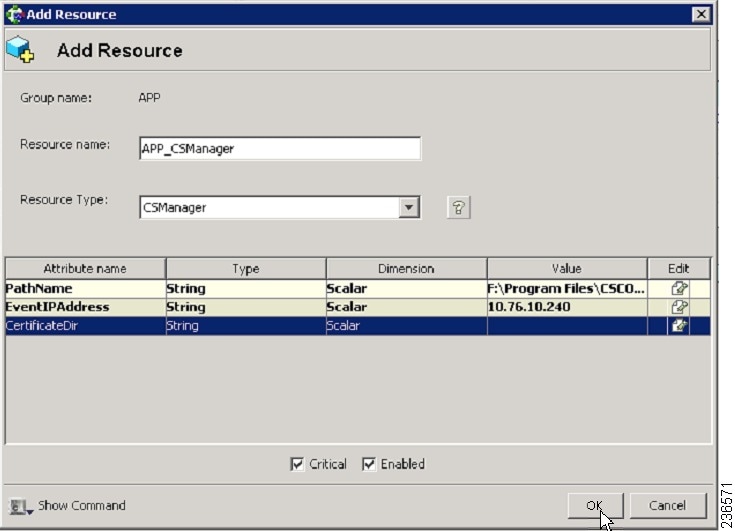Screen dimensions: 735x531
Task: Click the String type cell of CertificateDir
Action: pos(246,326)
